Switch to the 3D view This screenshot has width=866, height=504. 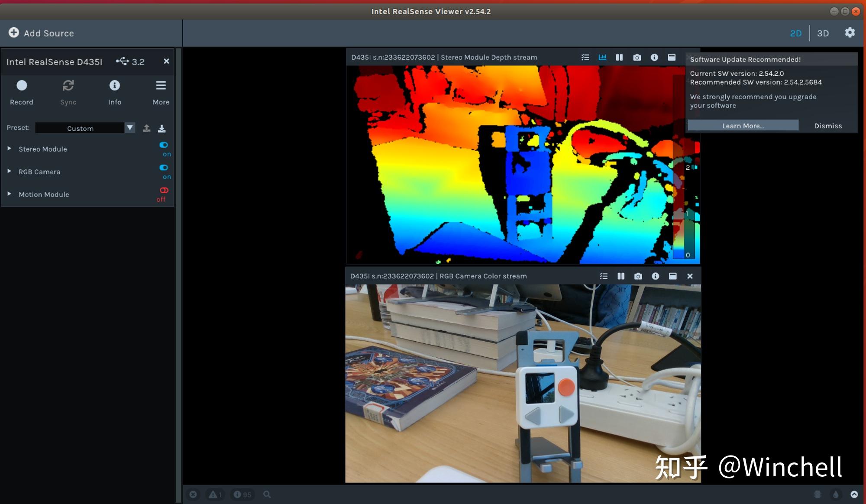pyautogui.click(x=823, y=33)
